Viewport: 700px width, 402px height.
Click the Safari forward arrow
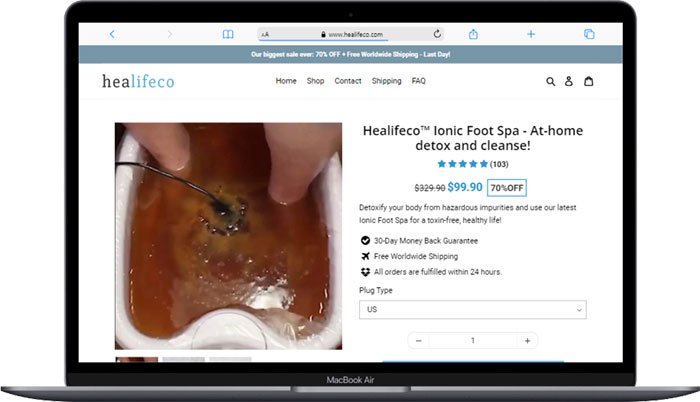(x=169, y=34)
